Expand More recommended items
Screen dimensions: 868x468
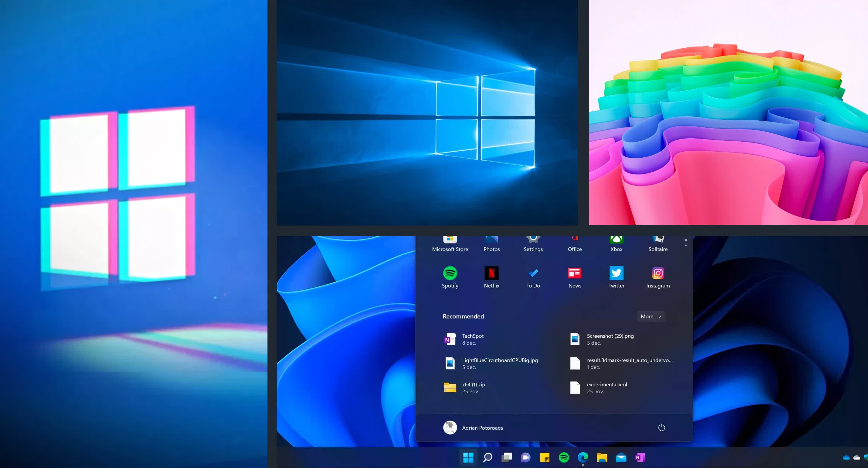651,316
